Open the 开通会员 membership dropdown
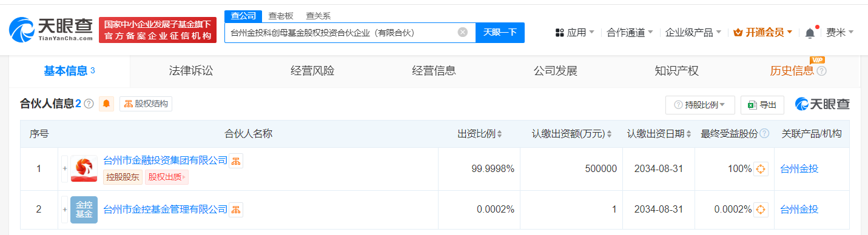The width and height of the screenshot is (868, 235). 763,33
